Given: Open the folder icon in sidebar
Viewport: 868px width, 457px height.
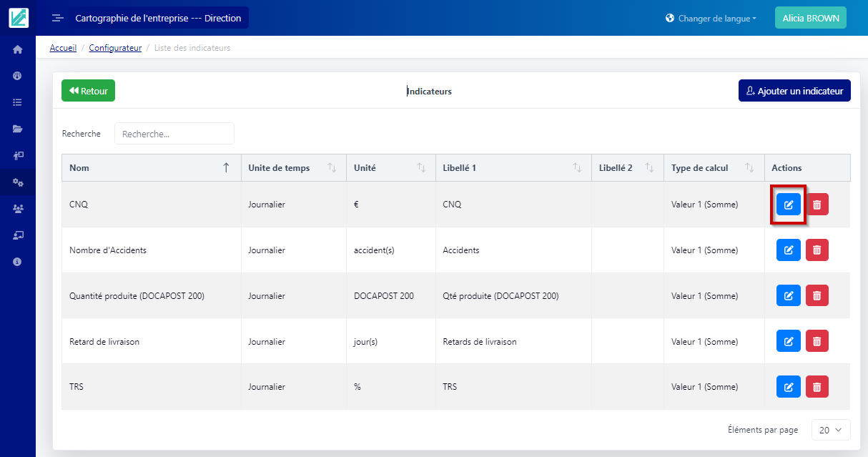Looking at the screenshot, I should point(18,129).
